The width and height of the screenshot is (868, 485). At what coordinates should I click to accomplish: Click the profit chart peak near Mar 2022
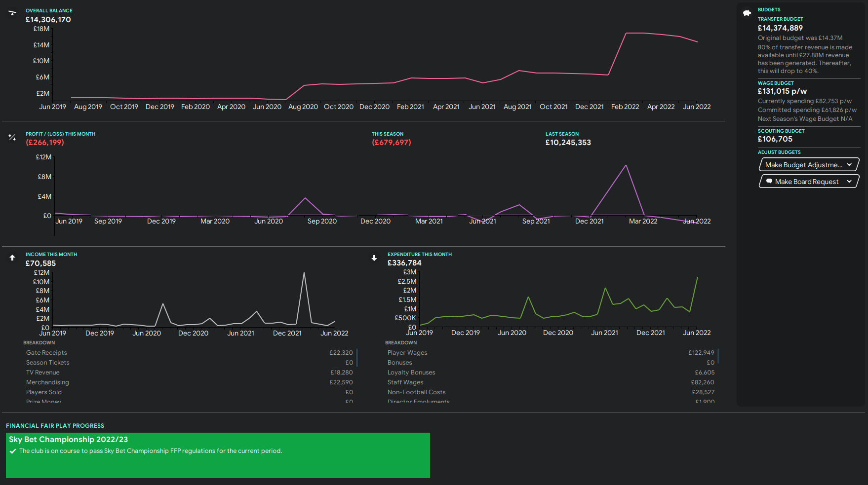626,165
